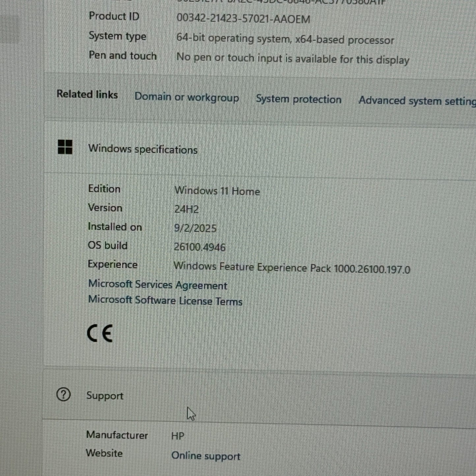
Task: Click the Edition label
Action: [104, 189]
